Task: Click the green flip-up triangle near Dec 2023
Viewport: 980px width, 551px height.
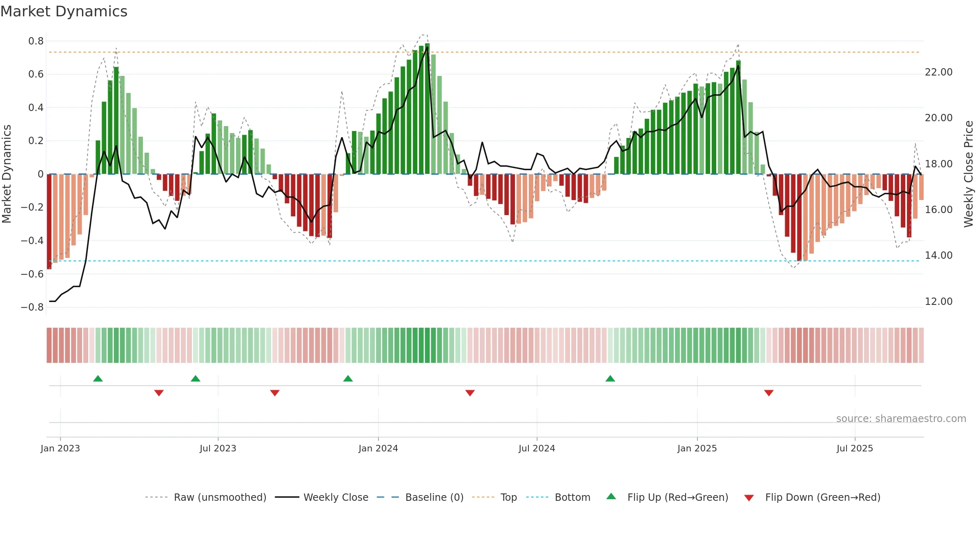Action: tap(348, 378)
